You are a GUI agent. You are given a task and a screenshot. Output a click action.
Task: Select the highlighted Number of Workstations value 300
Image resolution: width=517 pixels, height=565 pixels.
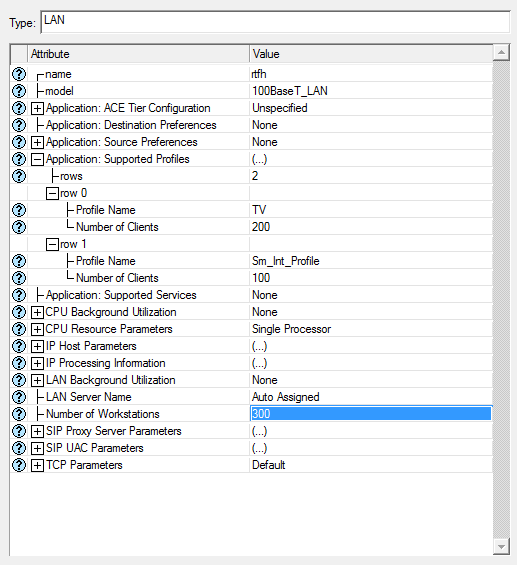(371, 414)
